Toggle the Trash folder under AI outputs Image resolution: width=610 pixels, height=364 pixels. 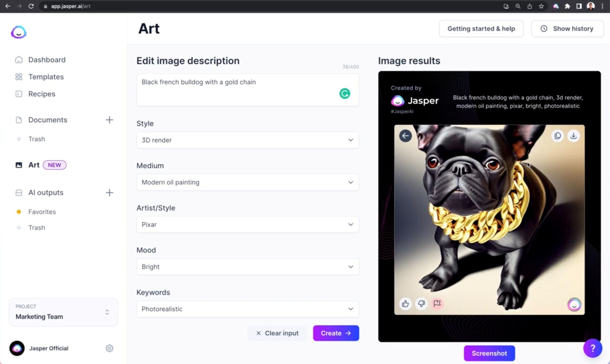(x=36, y=227)
